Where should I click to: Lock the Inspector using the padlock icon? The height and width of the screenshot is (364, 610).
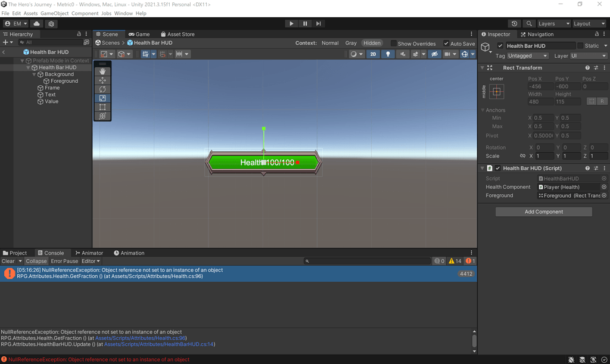point(597,34)
